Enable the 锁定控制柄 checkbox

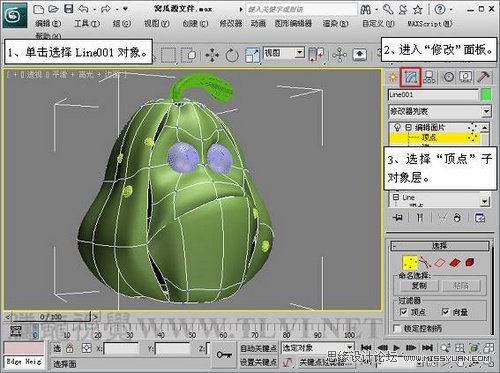397,329
